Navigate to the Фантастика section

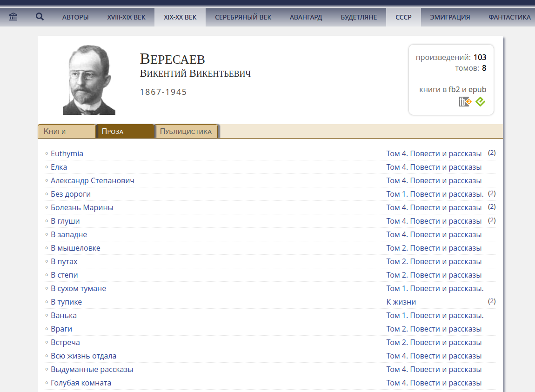point(509,17)
